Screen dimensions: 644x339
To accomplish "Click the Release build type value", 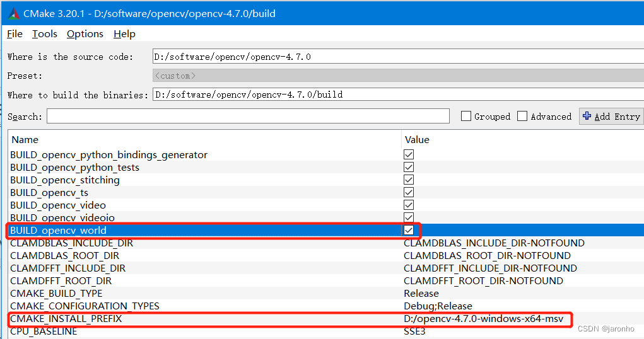I will (421, 294).
